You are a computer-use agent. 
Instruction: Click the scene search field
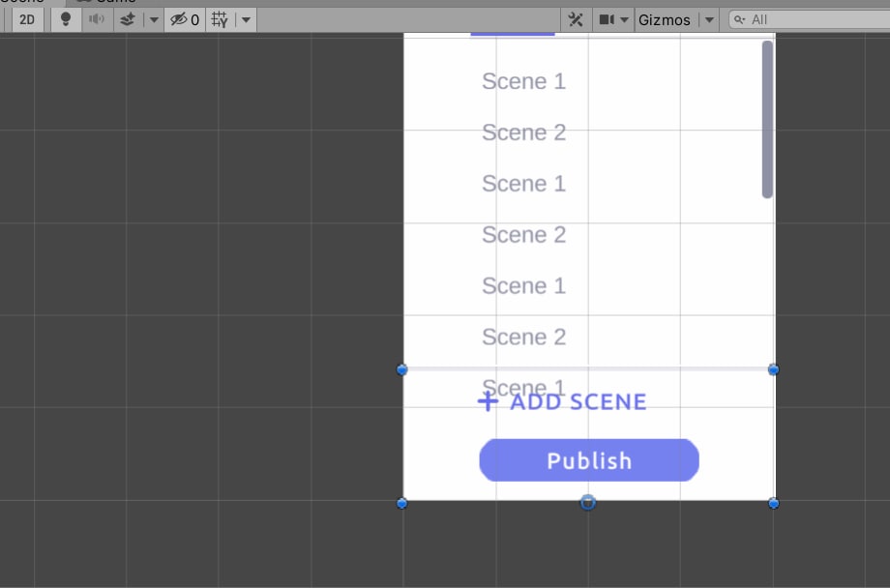click(x=810, y=20)
